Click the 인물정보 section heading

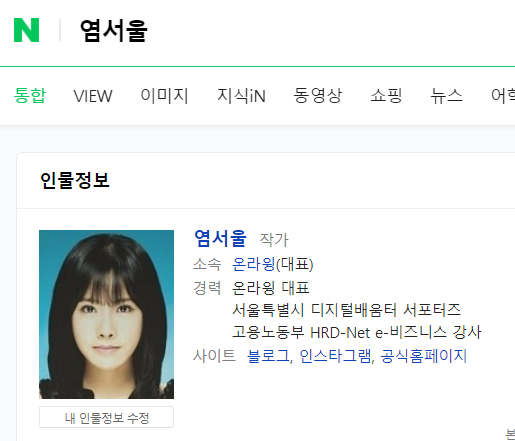coord(75,180)
